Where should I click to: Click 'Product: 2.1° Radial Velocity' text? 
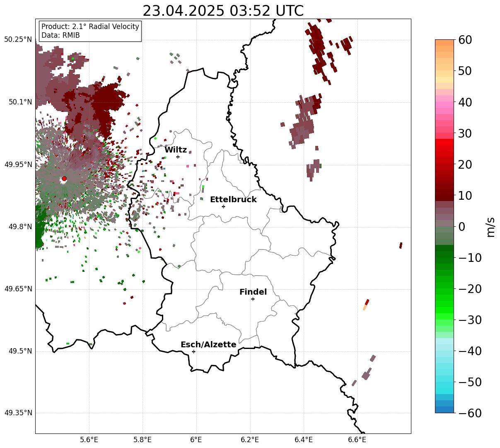coord(90,27)
